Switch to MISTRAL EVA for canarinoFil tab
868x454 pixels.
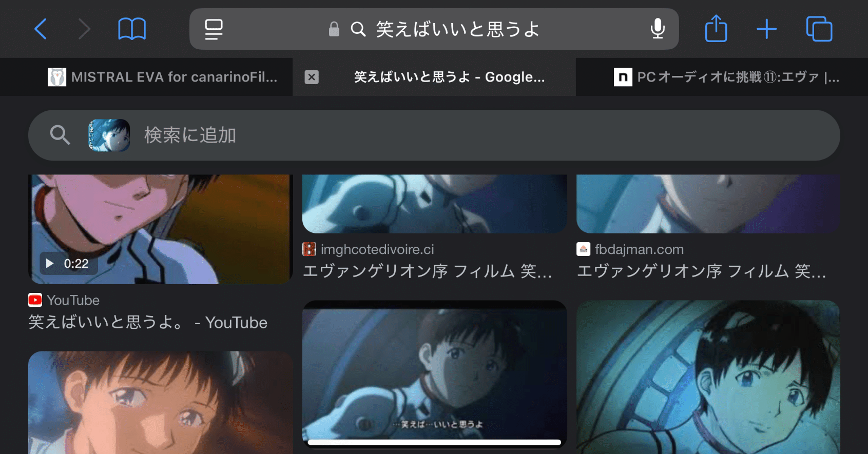(x=146, y=77)
